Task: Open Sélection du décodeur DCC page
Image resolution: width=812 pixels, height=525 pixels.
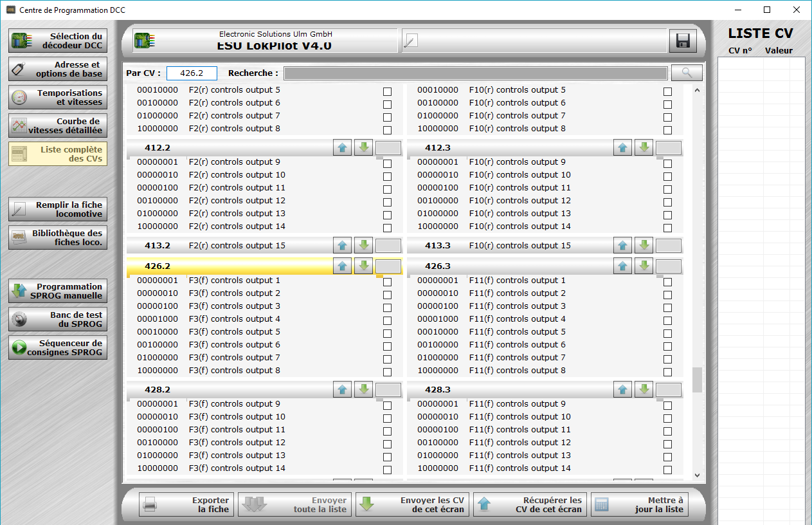Action: point(58,41)
